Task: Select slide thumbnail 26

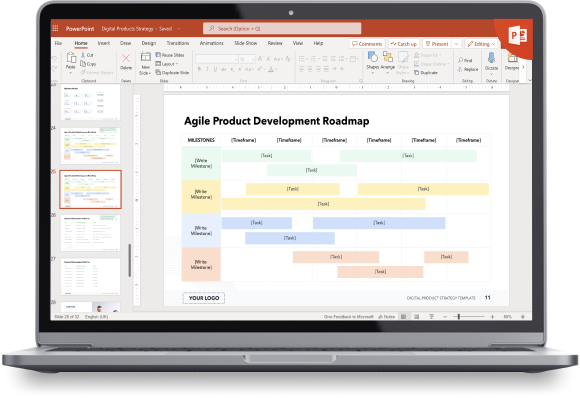Action: [90, 233]
